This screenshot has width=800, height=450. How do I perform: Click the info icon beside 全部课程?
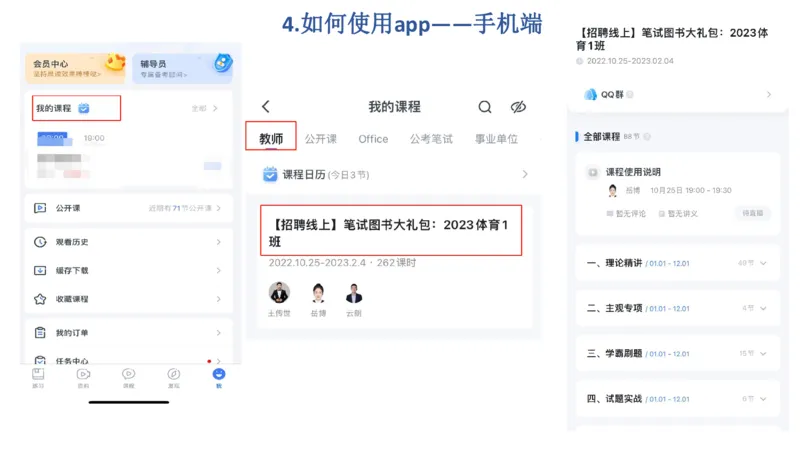[647, 137]
